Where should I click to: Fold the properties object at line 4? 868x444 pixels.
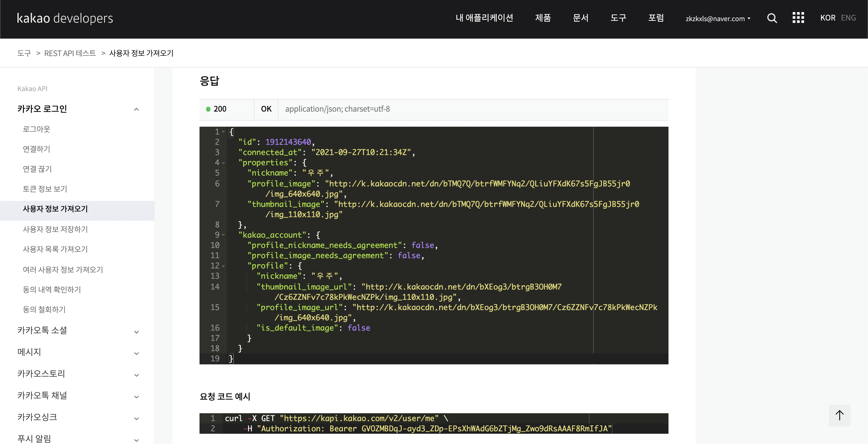click(223, 163)
